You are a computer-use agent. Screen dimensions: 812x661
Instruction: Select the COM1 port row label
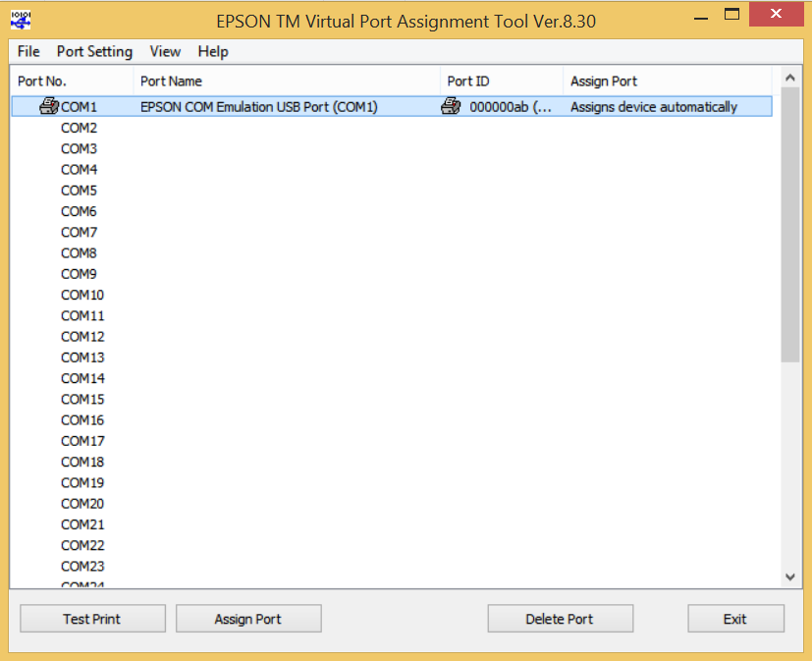pyautogui.click(x=80, y=107)
